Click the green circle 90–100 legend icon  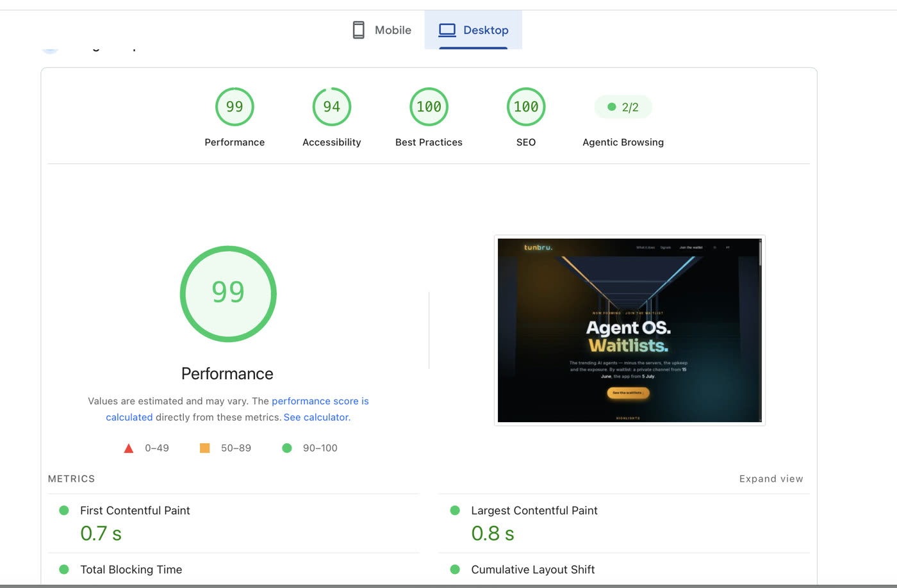click(x=287, y=448)
